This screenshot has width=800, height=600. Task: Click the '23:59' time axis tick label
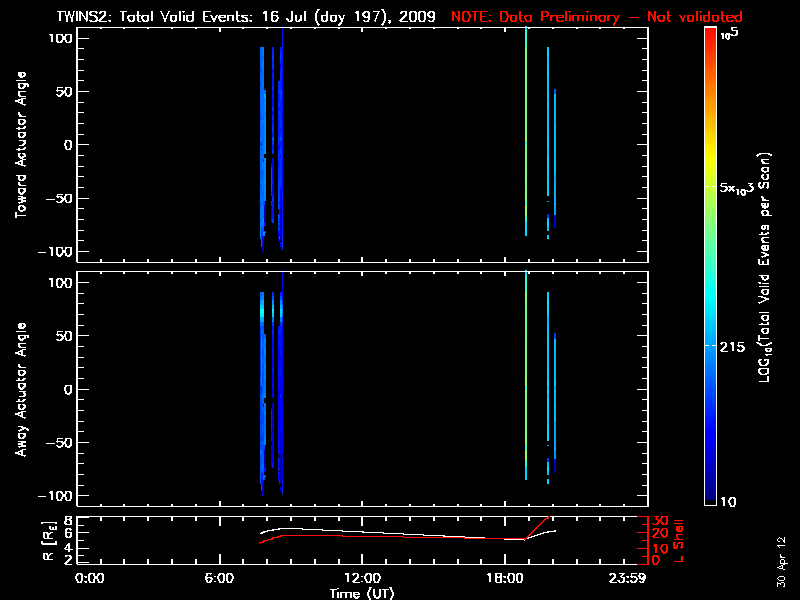point(628,578)
